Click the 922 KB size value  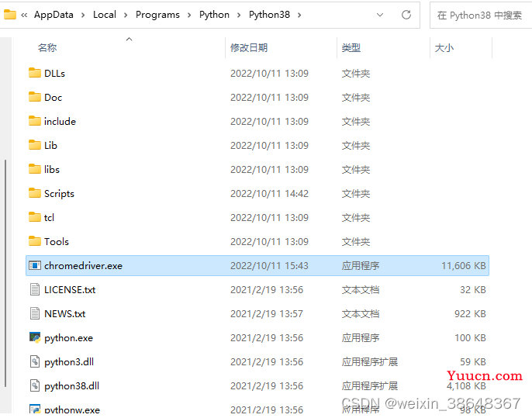[470, 314]
